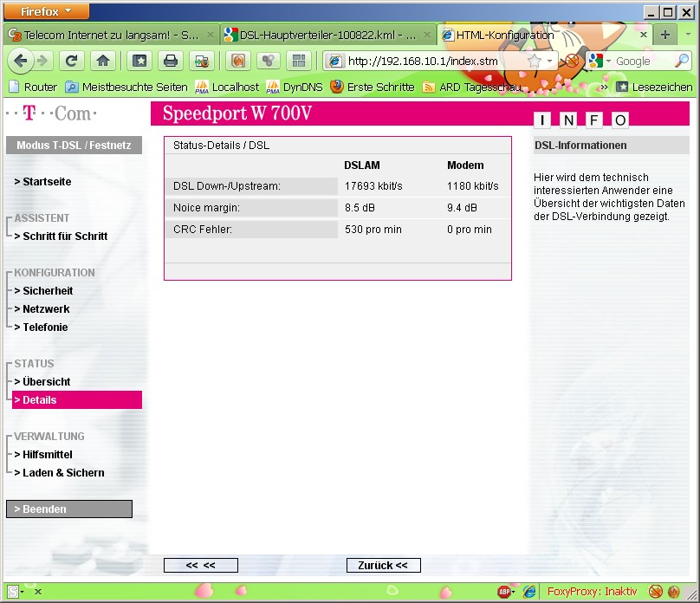700x603 pixels.
Task: Click the status bar resize grip
Action: point(692,595)
